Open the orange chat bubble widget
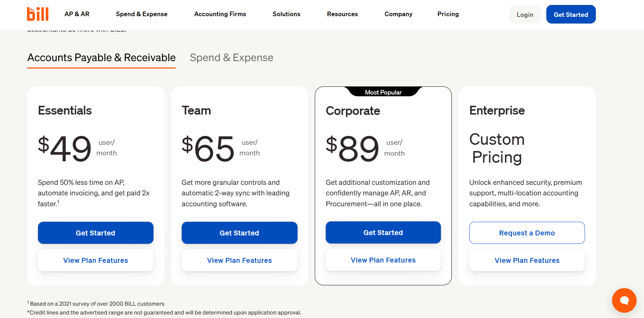 [x=624, y=300]
